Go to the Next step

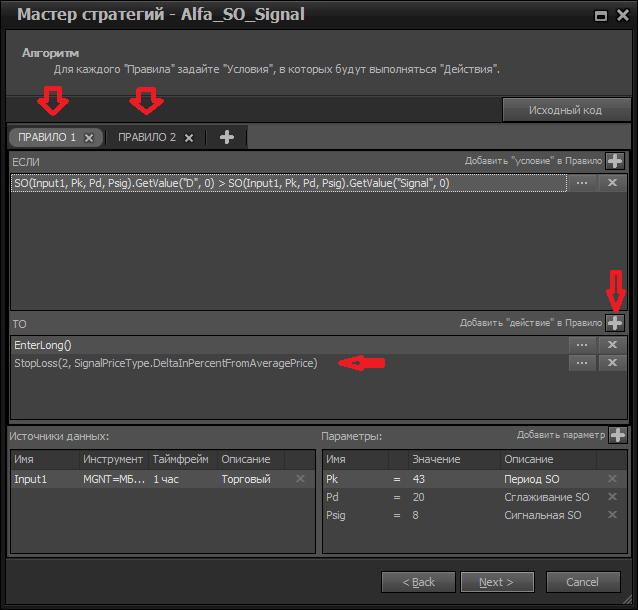(x=496, y=582)
